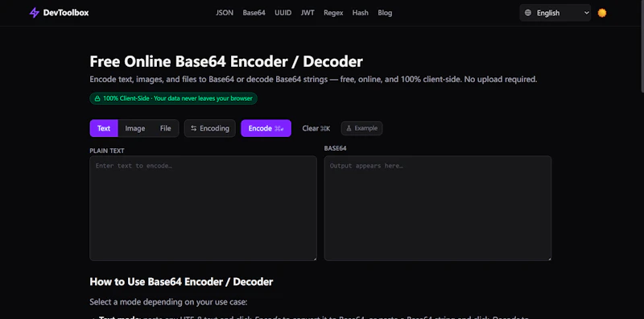Open the JWT navigation link
The height and width of the screenshot is (319, 644).
pos(308,13)
